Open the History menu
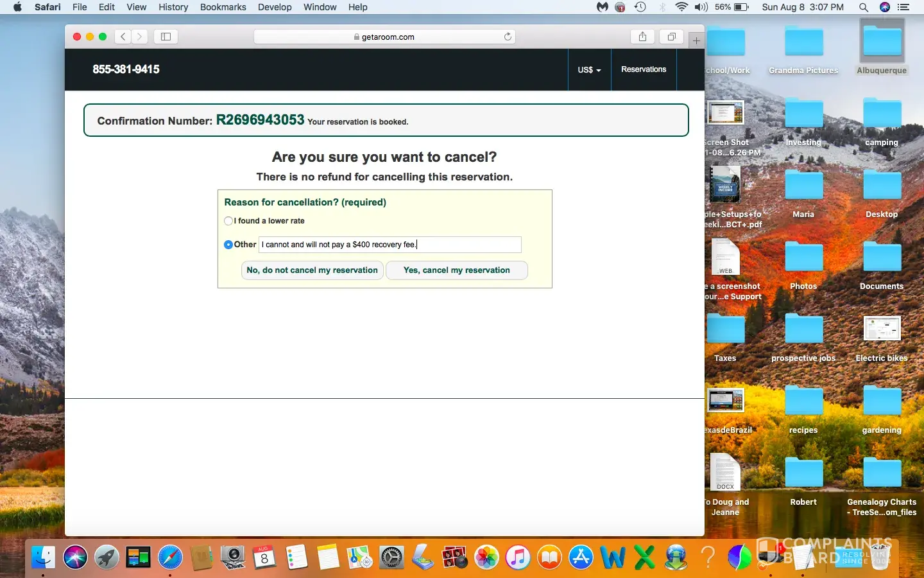924x578 pixels. (173, 7)
